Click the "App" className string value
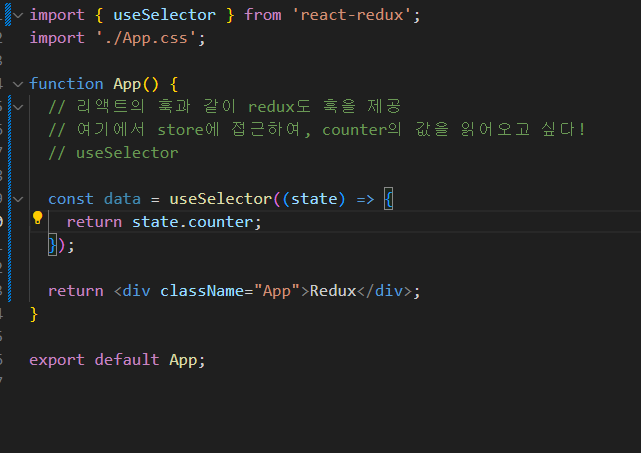This screenshot has width=641, height=453. 277,291
